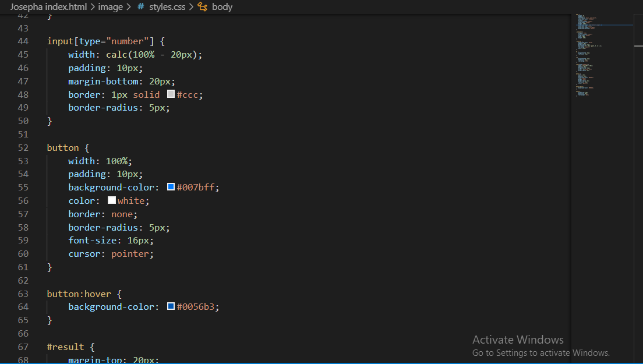Click the 'background-color' property on line 55
This screenshot has width=643, height=364.
pyautogui.click(x=111, y=188)
